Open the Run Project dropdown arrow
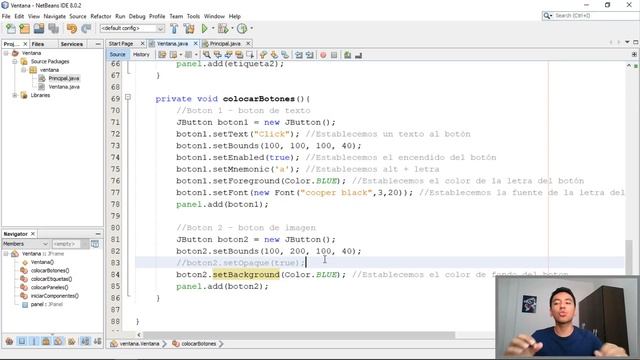This screenshot has height=360, width=640. point(213,28)
